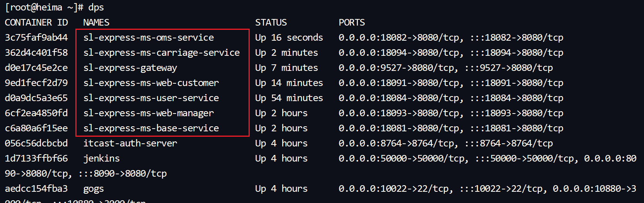Screen dimensions: 644x203
Task: Click the gogs container name
Action: click(94, 189)
